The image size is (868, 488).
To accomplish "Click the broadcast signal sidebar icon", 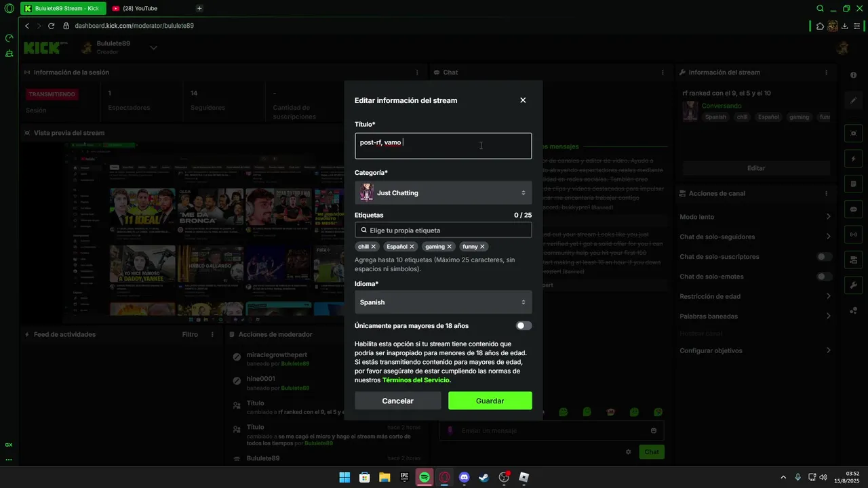I will point(853,235).
